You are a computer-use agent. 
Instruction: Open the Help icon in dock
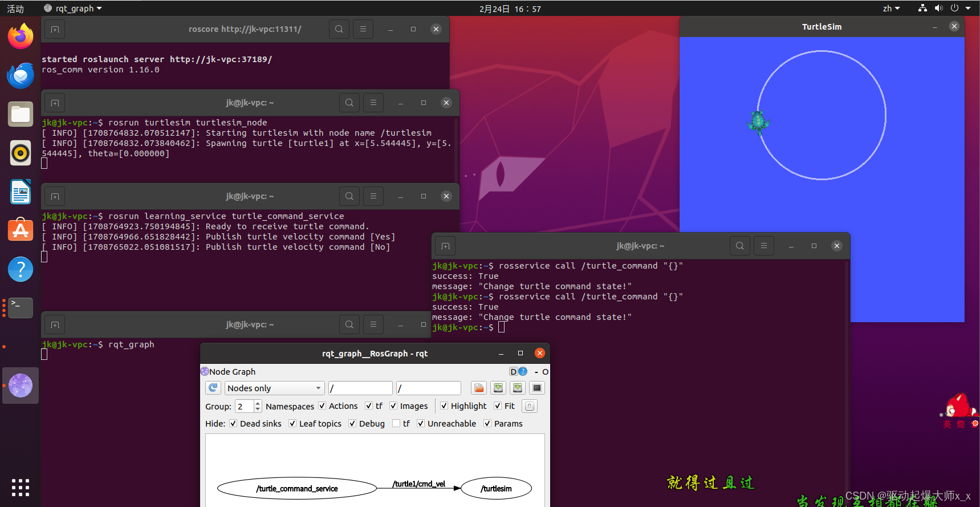click(21, 269)
